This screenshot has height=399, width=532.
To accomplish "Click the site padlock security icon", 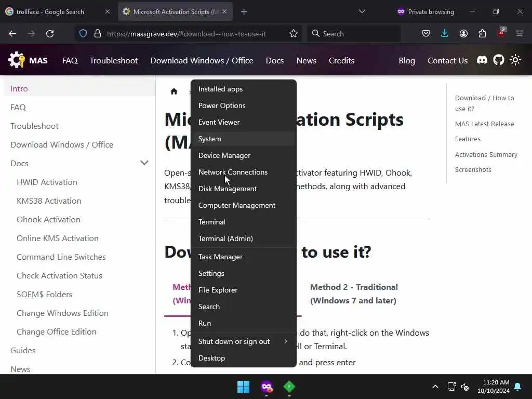I will point(98,34).
